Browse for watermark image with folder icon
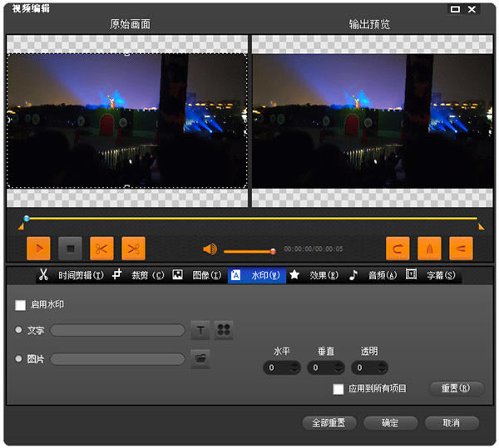499x448 pixels. pos(200,359)
